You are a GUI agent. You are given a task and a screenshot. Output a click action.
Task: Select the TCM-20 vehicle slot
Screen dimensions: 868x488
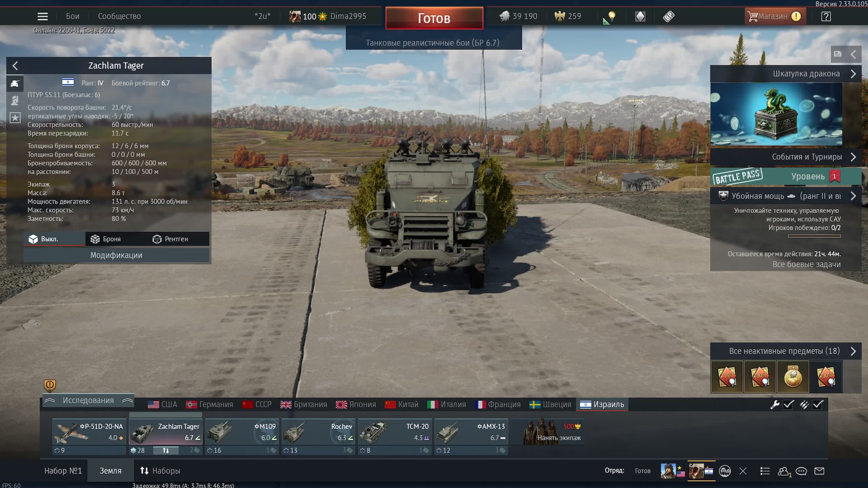tap(395, 432)
